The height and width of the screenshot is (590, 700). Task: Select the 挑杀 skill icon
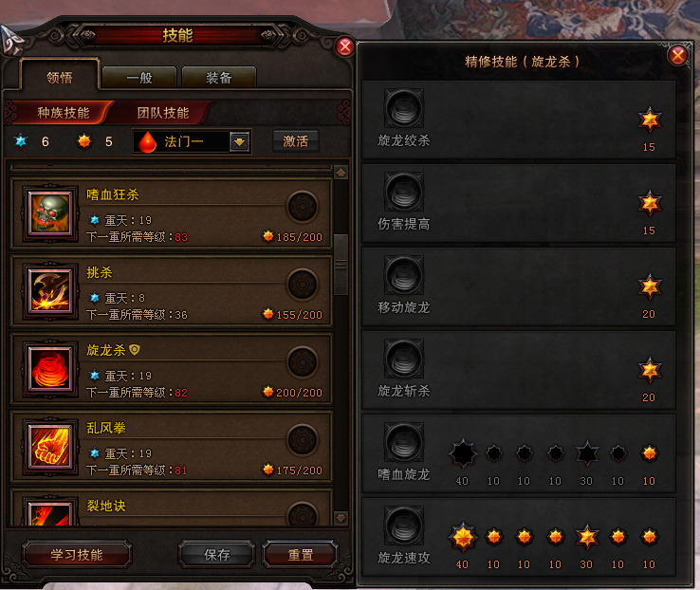[x=49, y=291]
